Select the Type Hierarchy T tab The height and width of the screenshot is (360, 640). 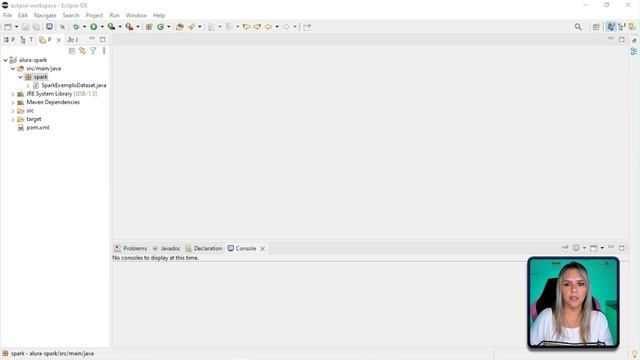click(x=26, y=40)
